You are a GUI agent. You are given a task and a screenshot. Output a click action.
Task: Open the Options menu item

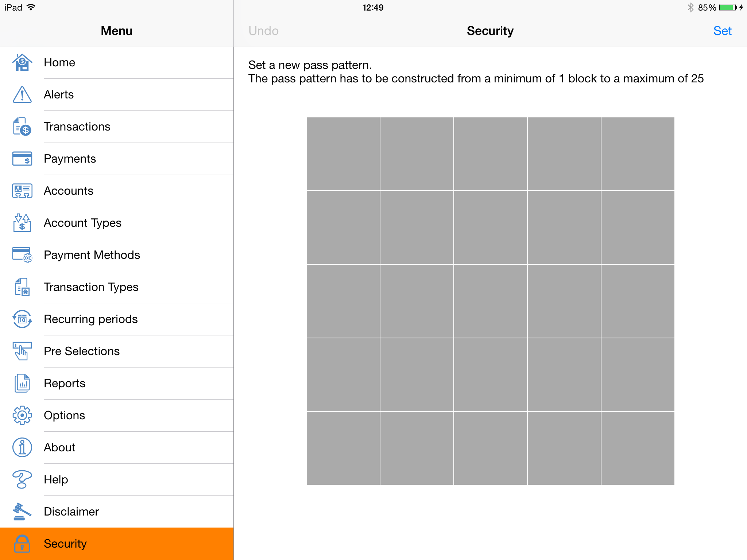[x=65, y=415]
